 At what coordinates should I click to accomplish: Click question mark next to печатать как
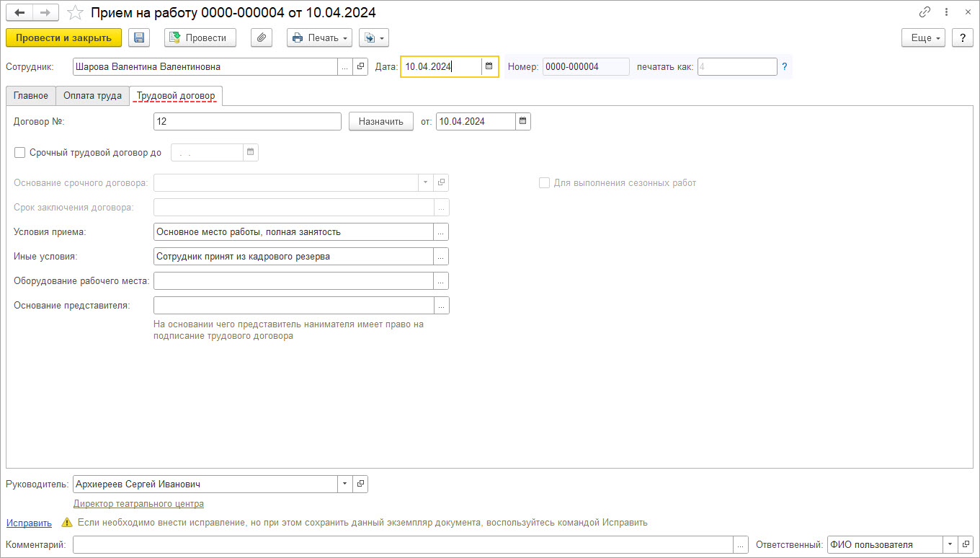(784, 66)
